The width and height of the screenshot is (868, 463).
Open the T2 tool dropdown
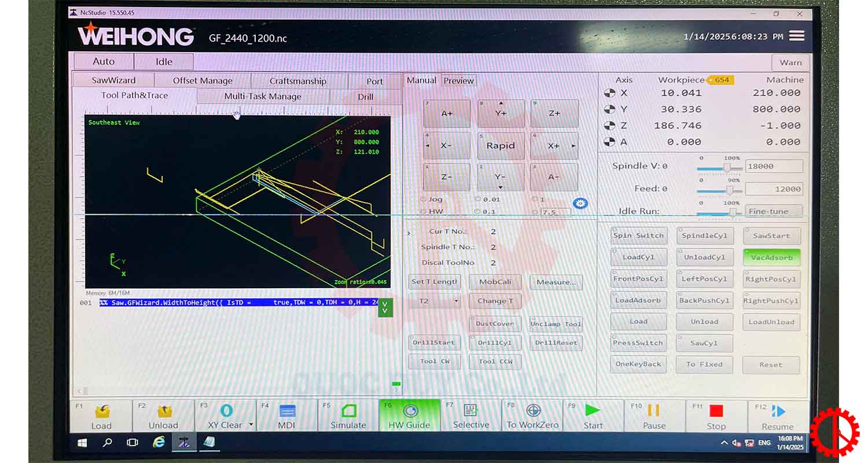tap(435, 302)
